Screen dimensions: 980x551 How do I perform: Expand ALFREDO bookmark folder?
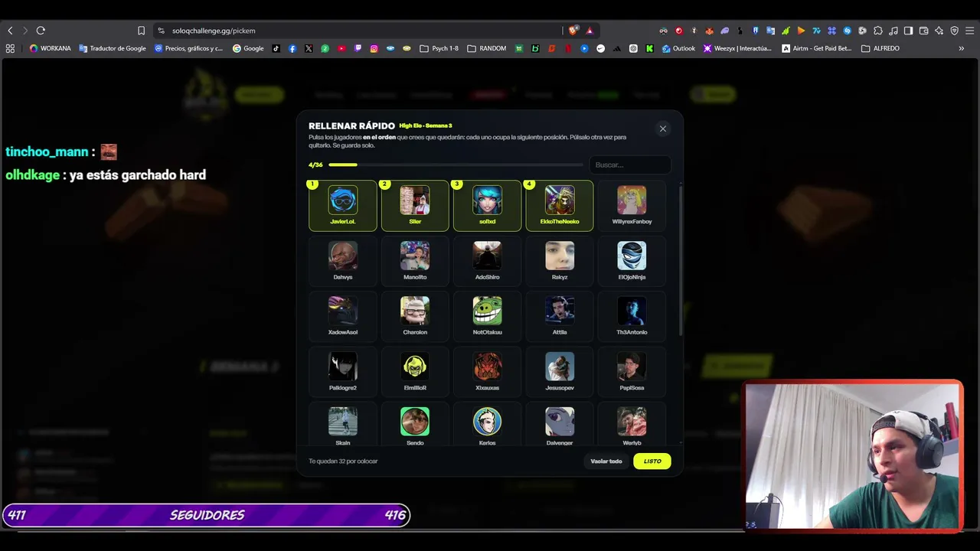880,48
